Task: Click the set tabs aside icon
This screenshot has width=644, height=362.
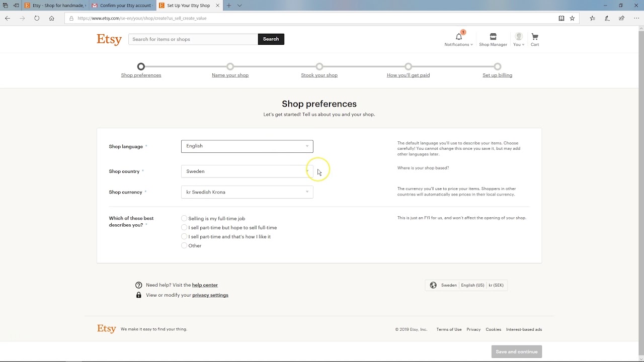Action: click(16, 6)
